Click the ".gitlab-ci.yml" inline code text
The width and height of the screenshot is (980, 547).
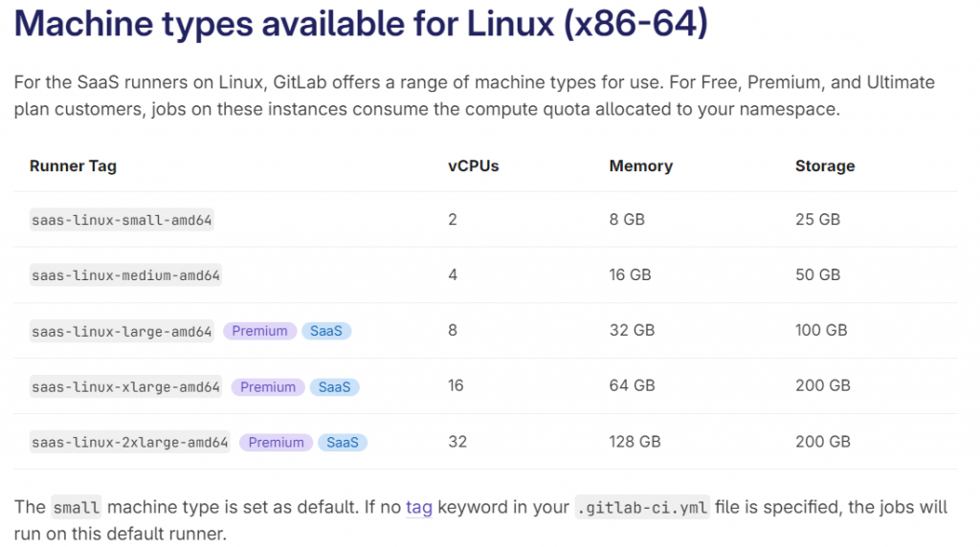point(642,508)
